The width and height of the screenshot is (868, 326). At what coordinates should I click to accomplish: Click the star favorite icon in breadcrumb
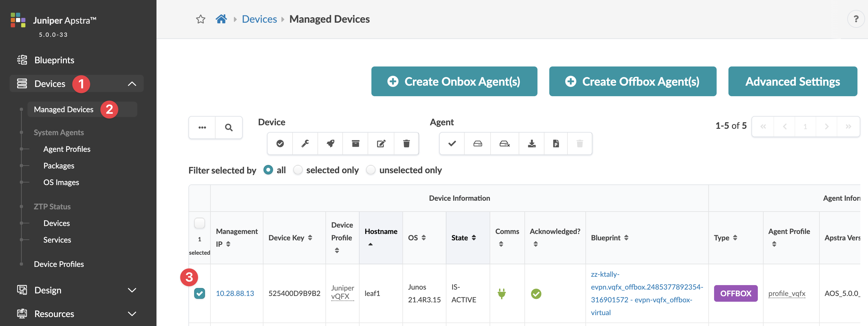201,19
